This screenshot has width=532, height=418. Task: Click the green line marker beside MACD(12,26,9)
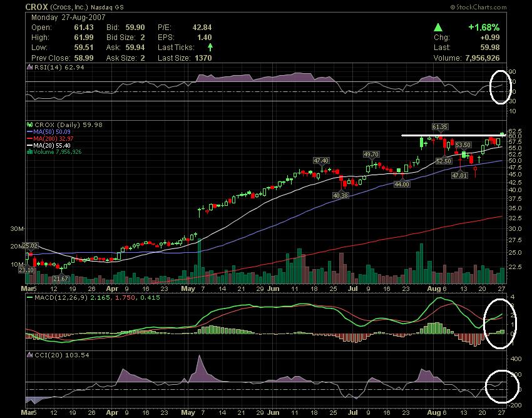coord(29,298)
